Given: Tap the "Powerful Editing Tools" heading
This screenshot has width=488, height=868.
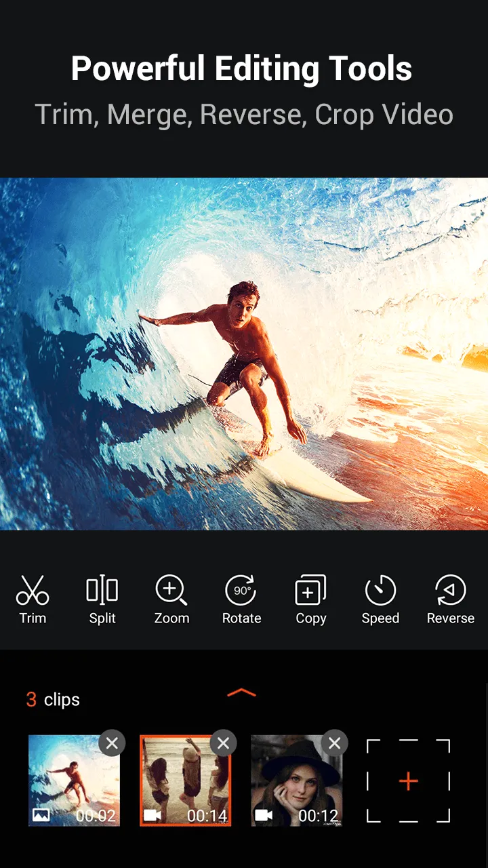Looking at the screenshot, I should tap(242, 69).
